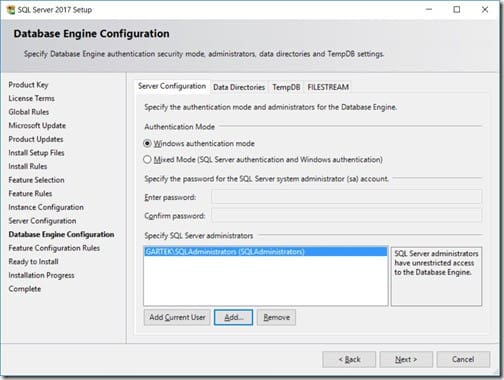Viewport: 504px width, 380px height.
Task: Minimize the SQL Server 2017 Setup window
Action: [x=429, y=10]
